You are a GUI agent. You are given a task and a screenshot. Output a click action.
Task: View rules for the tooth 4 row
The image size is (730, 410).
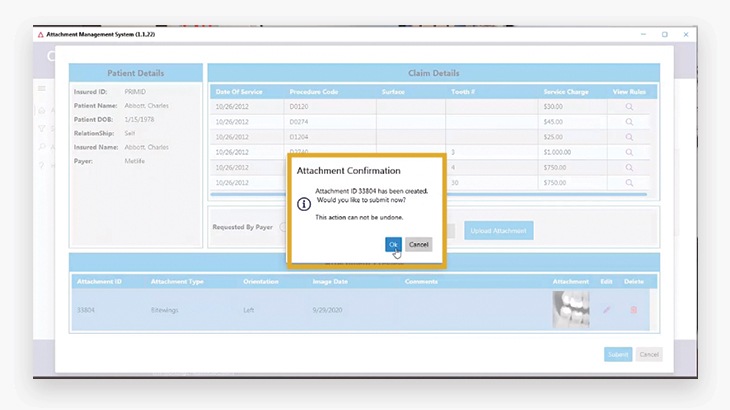click(629, 167)
